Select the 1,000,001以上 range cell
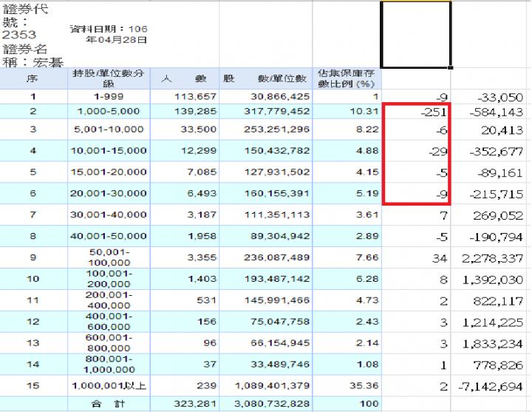This screenshot has width=532, height=412. 109,386
